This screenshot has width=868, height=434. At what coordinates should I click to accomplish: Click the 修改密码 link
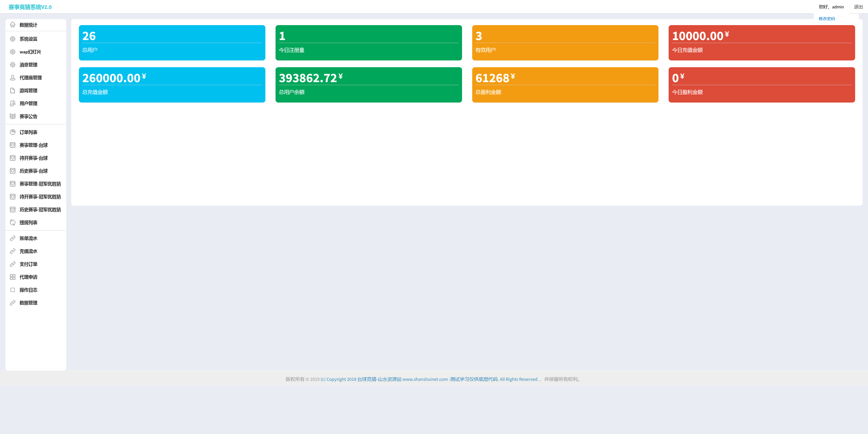827,19
